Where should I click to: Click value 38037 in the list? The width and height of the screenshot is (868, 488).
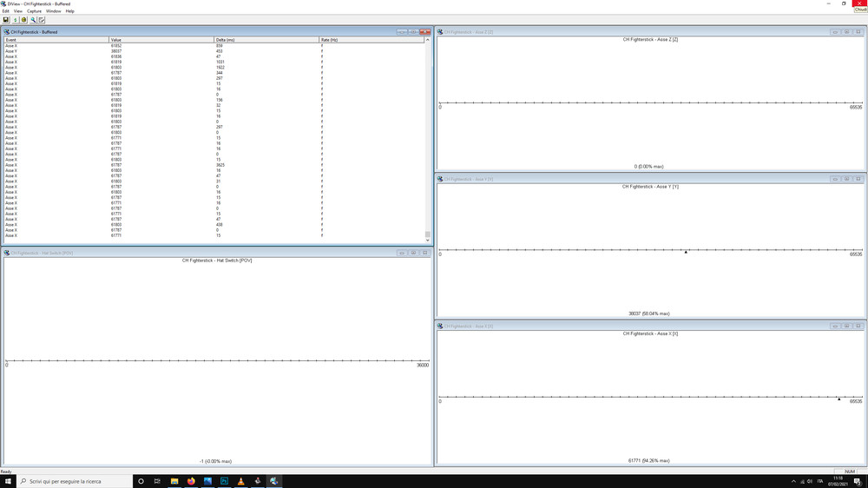coord(115,51)
